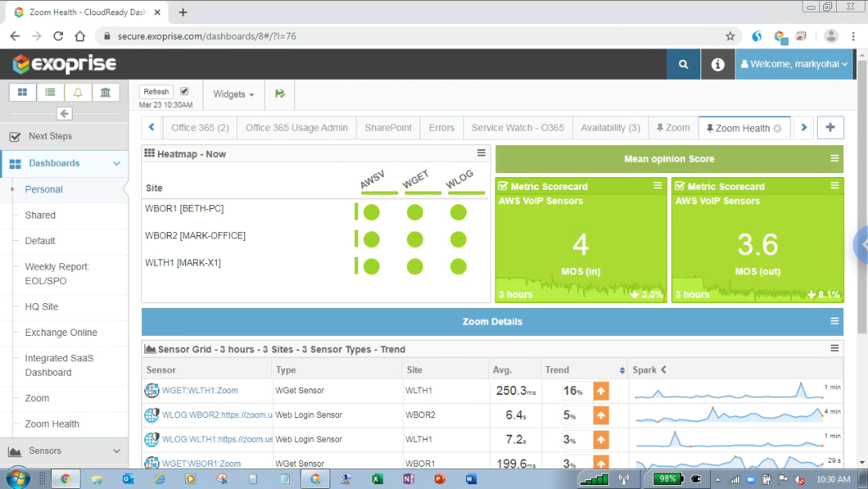The width and height of the screenshot is (868, 489).
Task: Open the Welcome, markyohai user menu
Action: pyautogui.click(x=795, y=64)
